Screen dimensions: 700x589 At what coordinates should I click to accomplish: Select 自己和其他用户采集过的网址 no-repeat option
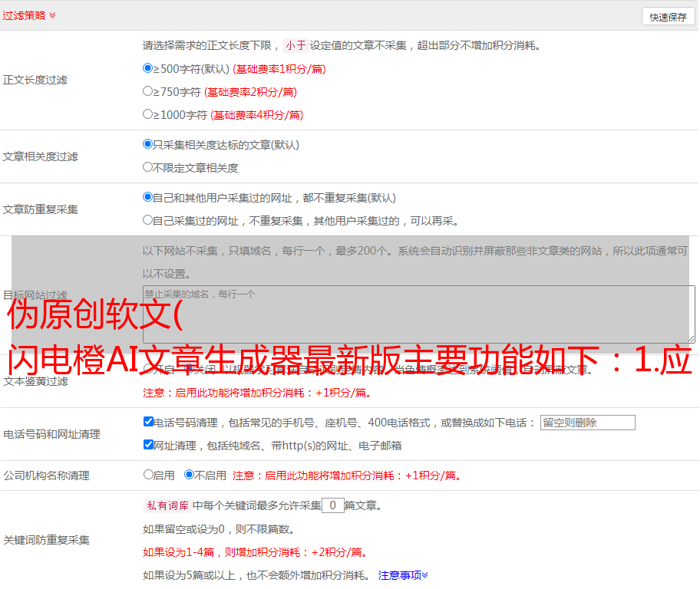148,197
